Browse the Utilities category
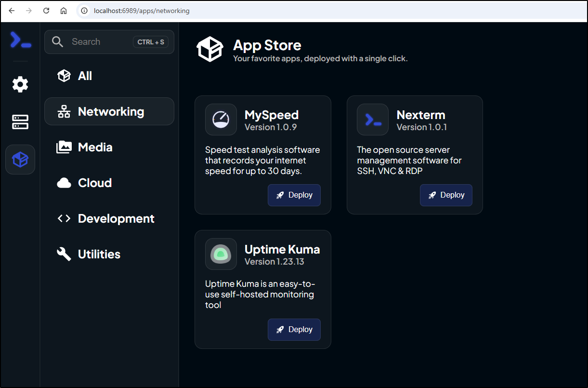Screen dimensions: 588x388 click(109, 254)
